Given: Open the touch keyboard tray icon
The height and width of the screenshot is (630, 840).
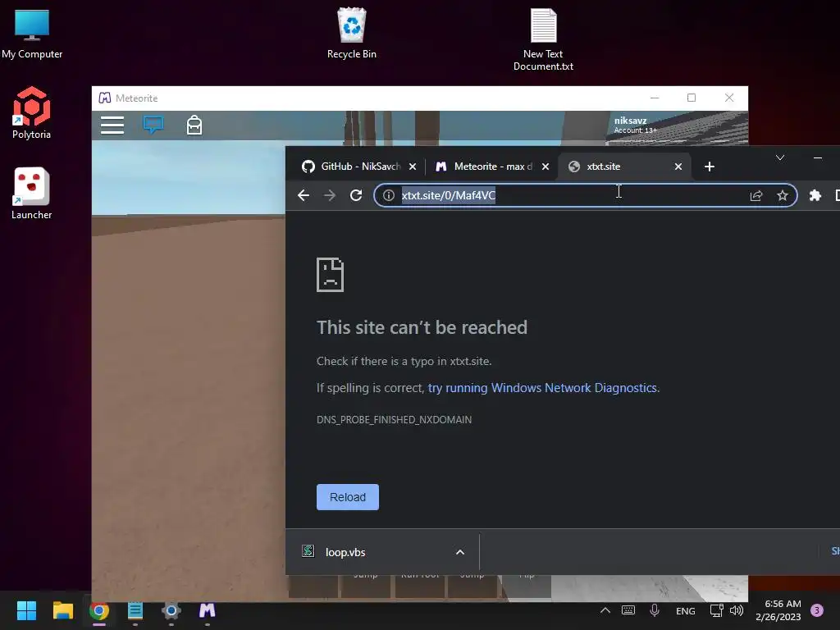Looking at the screenshot, I should tap(628, 610).
